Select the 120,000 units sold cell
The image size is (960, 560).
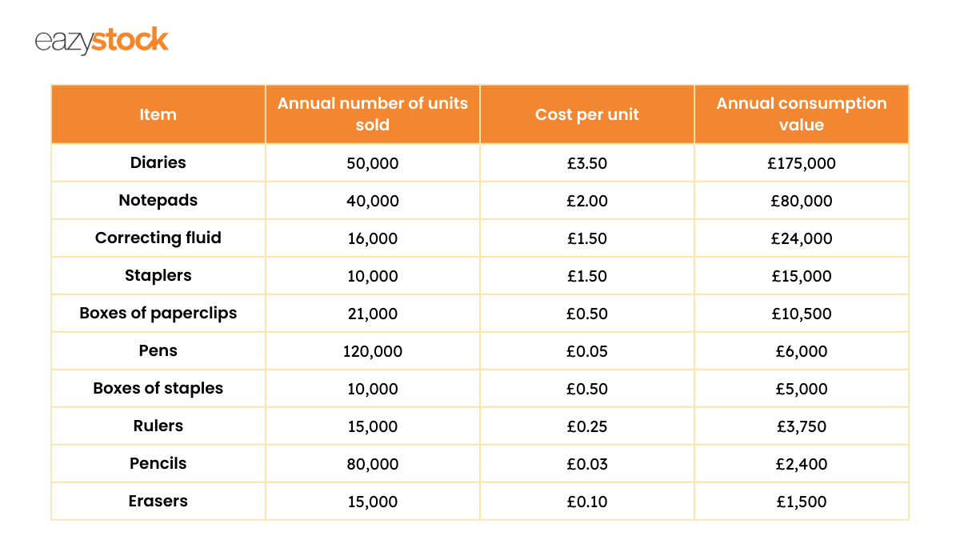373,351
